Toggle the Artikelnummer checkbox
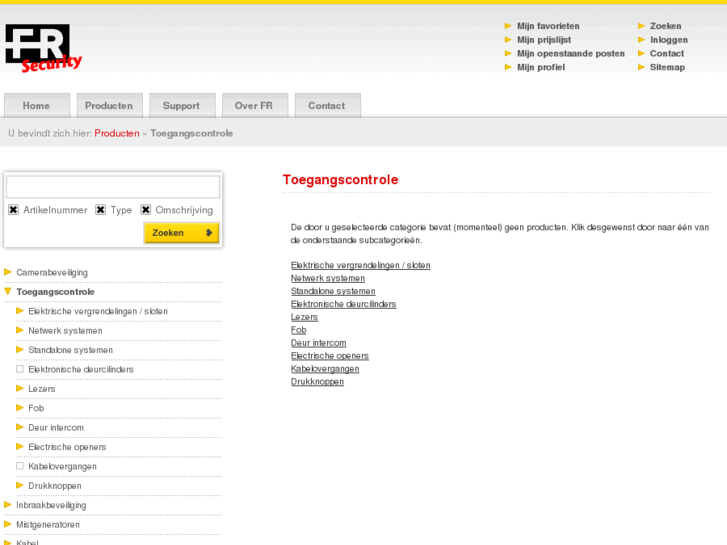Viewport: 727px width, 545px height. coord(13,210)
